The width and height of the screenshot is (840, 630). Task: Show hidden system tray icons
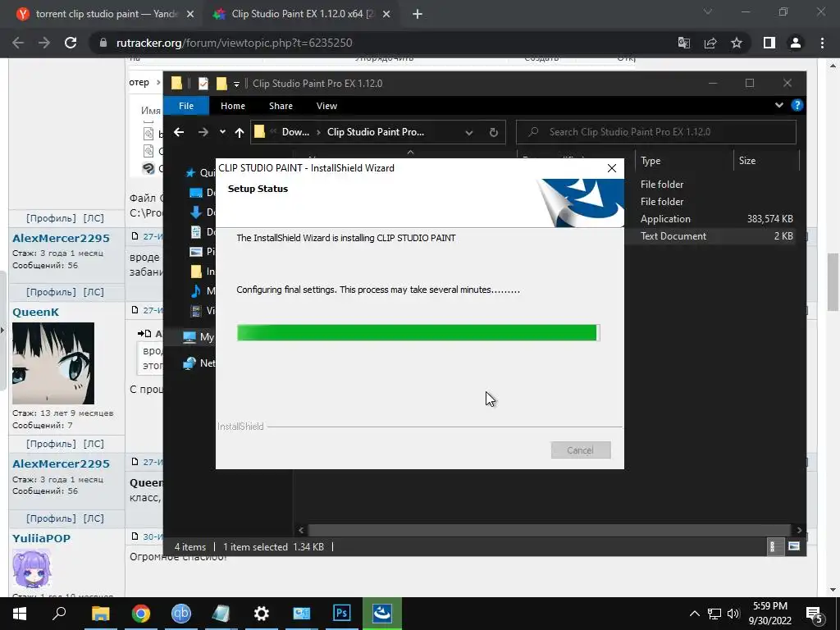click(694, 614)
